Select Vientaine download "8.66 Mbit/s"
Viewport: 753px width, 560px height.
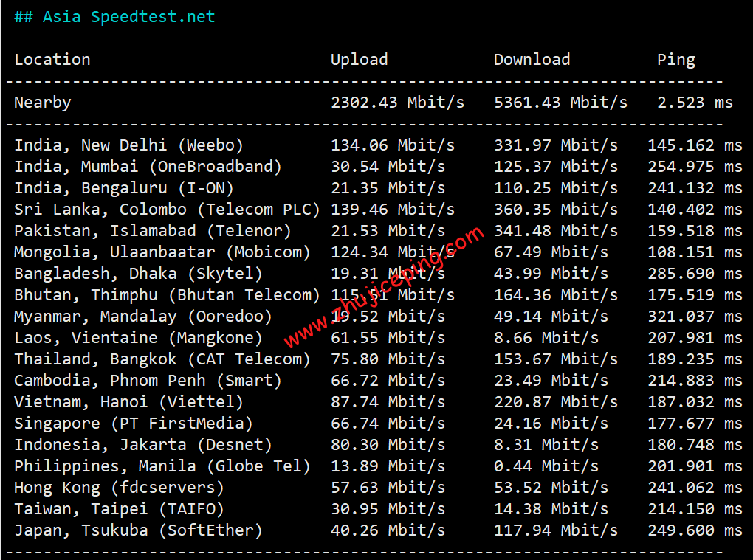pyautogui.click(x=546, y=338)
